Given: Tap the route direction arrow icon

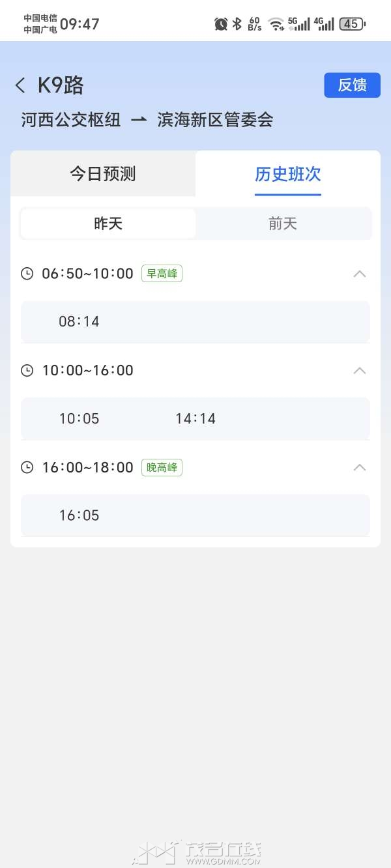Looking at the screenshot, I should tap(139, 121).
